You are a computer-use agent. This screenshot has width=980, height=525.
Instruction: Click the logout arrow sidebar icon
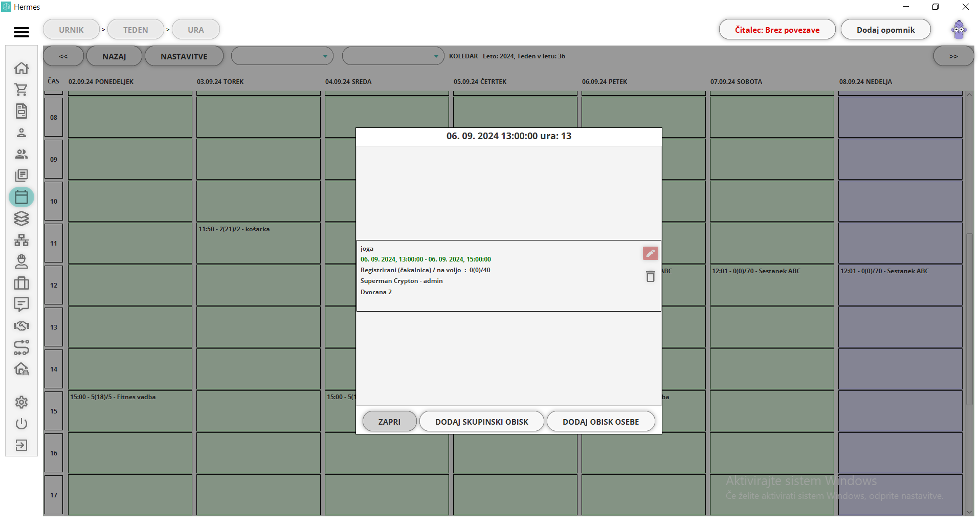pos(21,445)
